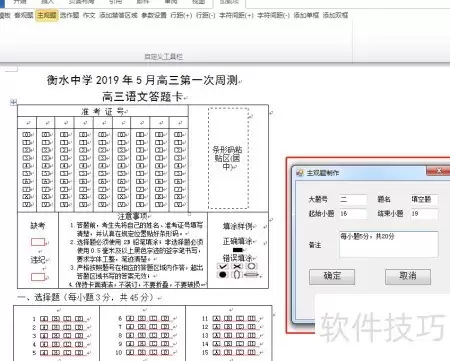This screenshot has width=450, height=361.
Task: Click the 题名 field showing 填空题
Action: [x=424, y=200]
